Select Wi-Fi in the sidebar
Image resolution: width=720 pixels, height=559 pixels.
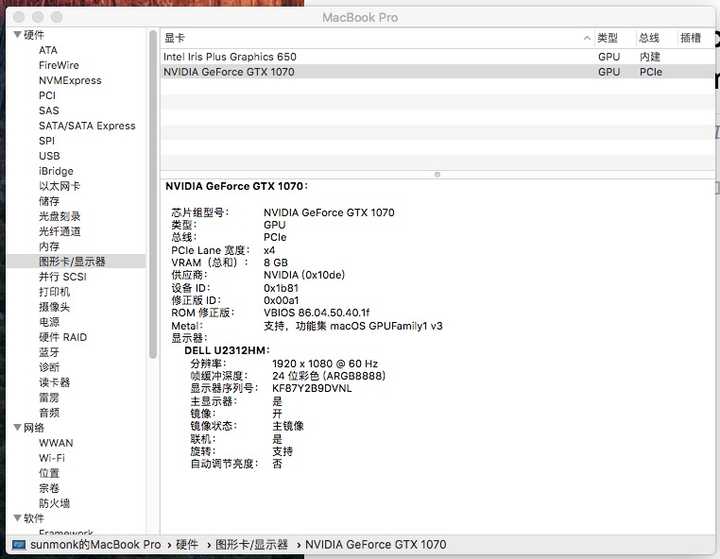click(52, 458)
